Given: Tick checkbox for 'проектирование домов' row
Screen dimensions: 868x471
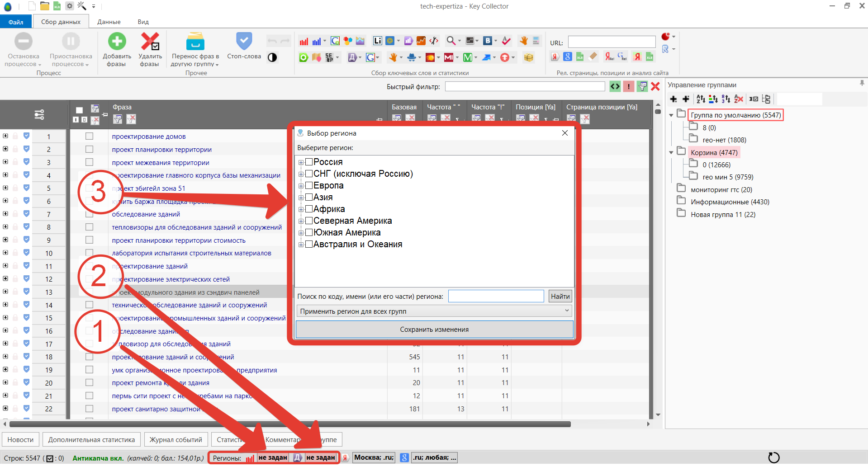Looking at the screenshot, I should pos(89,136).
